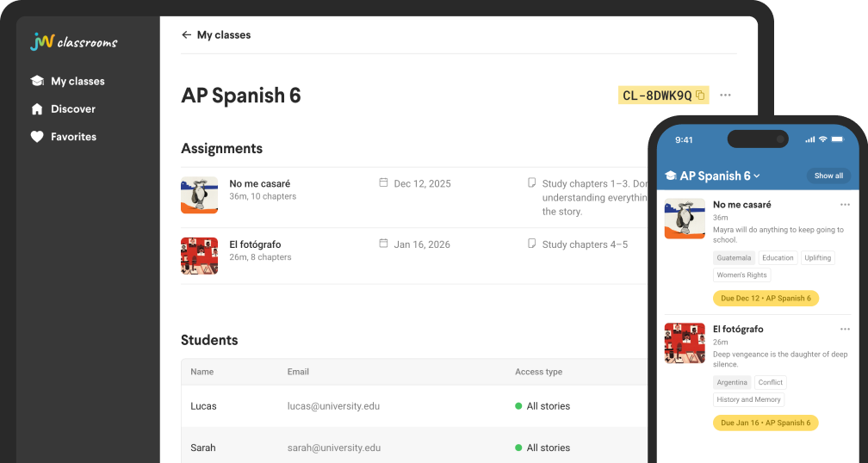Select Discover in the sidebar
This screenshot has height=463, width=868.
[73, 109]
